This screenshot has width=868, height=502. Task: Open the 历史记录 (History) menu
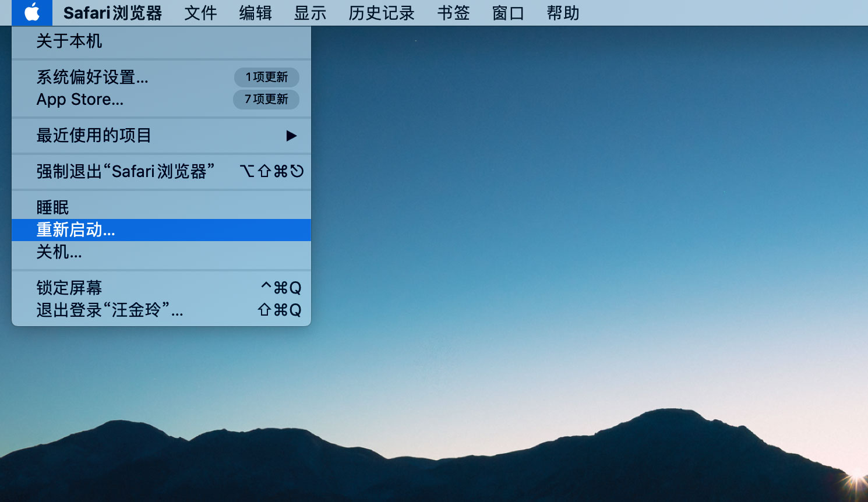pos(381,13)
